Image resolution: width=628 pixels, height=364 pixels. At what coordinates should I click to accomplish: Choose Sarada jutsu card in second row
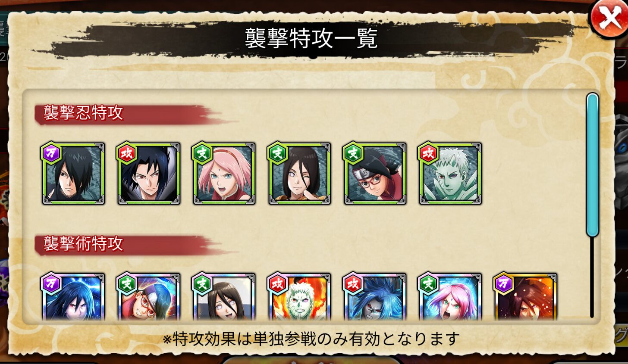click(x=149, y=297)
